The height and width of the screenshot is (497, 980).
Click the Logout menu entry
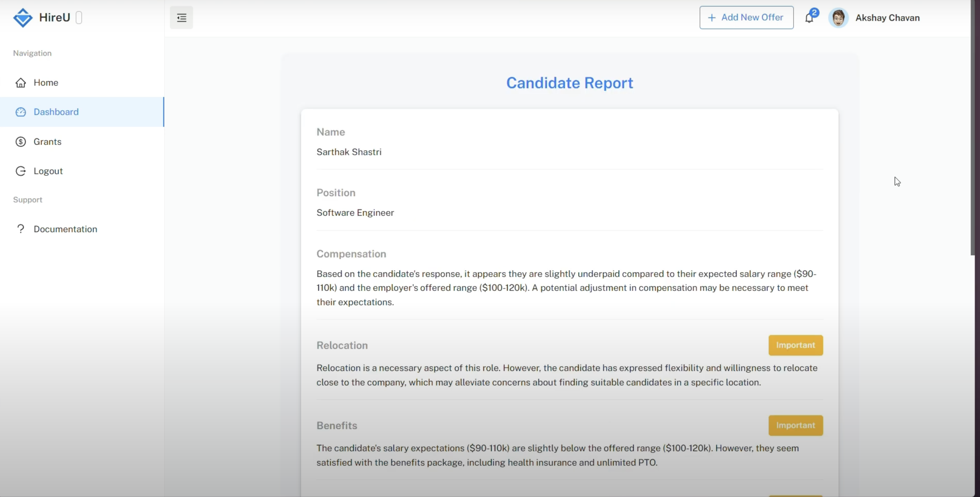48,171
